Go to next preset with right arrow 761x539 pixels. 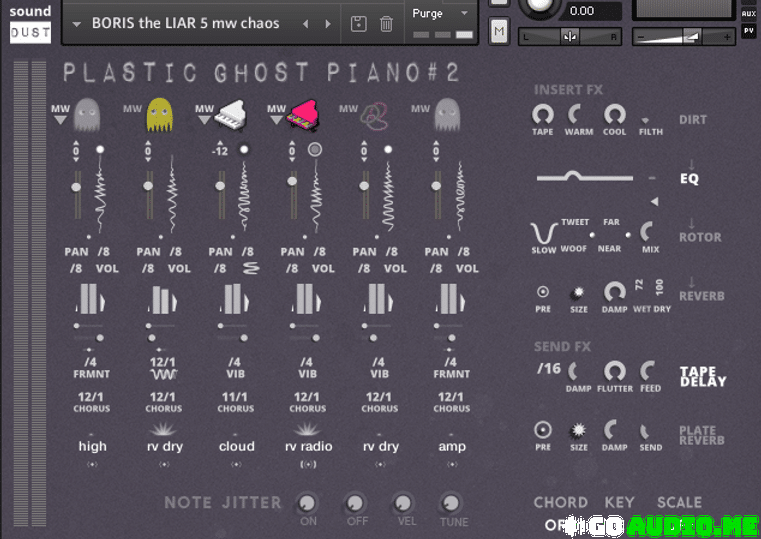click(x=327, y=23)
